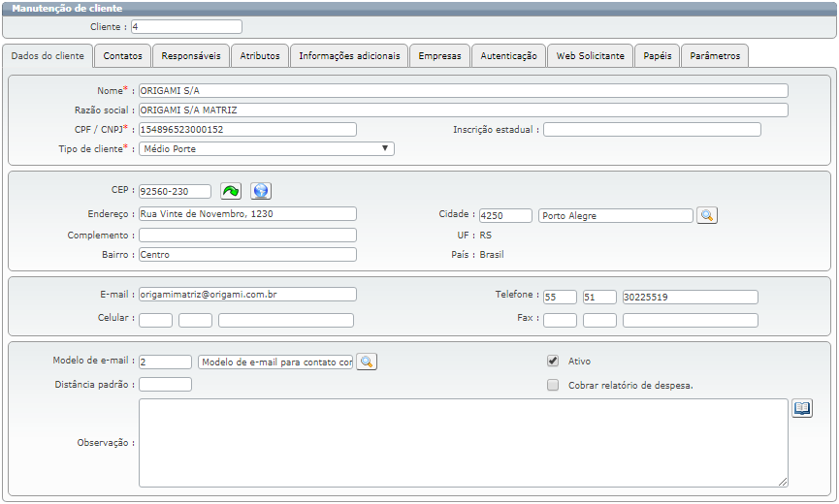Click the Porto Alegre city name field
839x504 pixels.
[x=616, y=215]
